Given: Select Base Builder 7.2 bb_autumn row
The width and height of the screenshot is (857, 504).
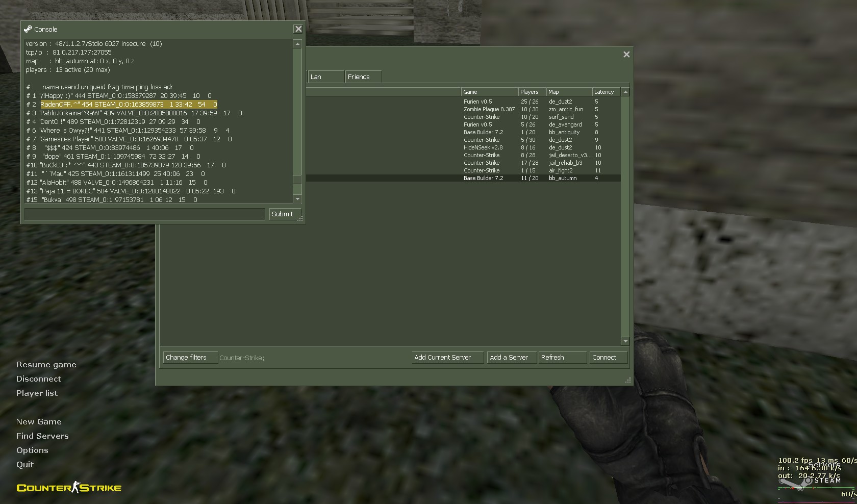Looking at the screenshot, I should point(463,178).
